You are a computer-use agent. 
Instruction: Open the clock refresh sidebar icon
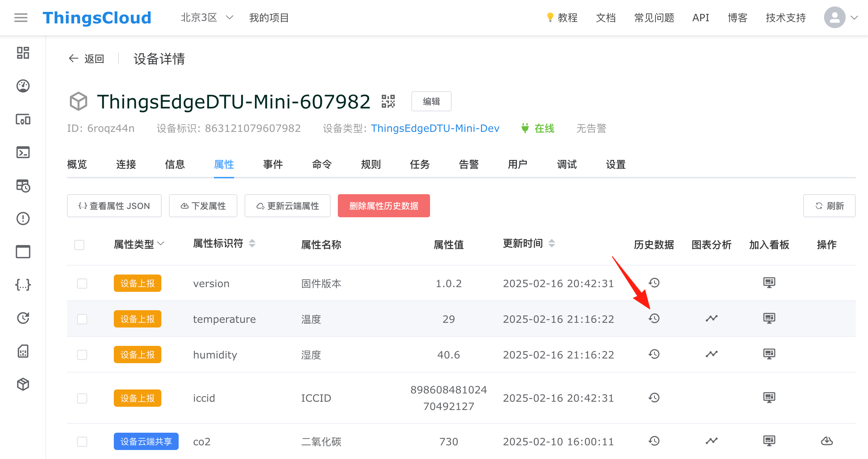click(x=23, y=318)
